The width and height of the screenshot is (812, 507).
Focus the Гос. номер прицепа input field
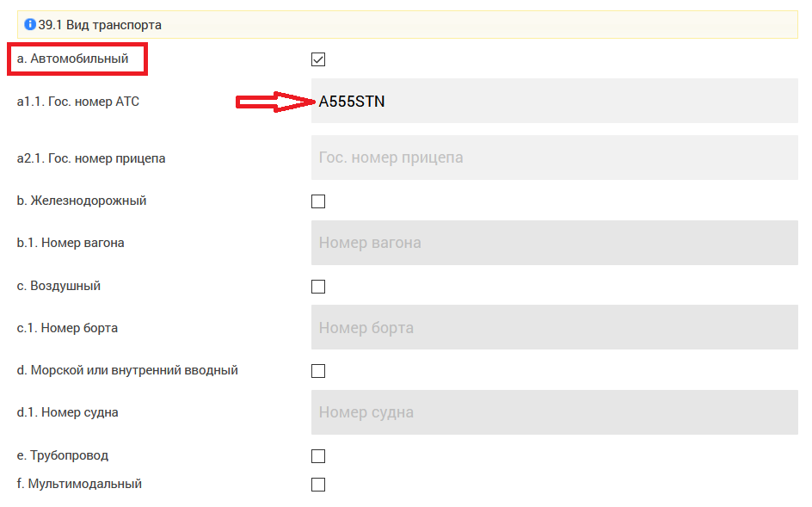coord(554,158)
